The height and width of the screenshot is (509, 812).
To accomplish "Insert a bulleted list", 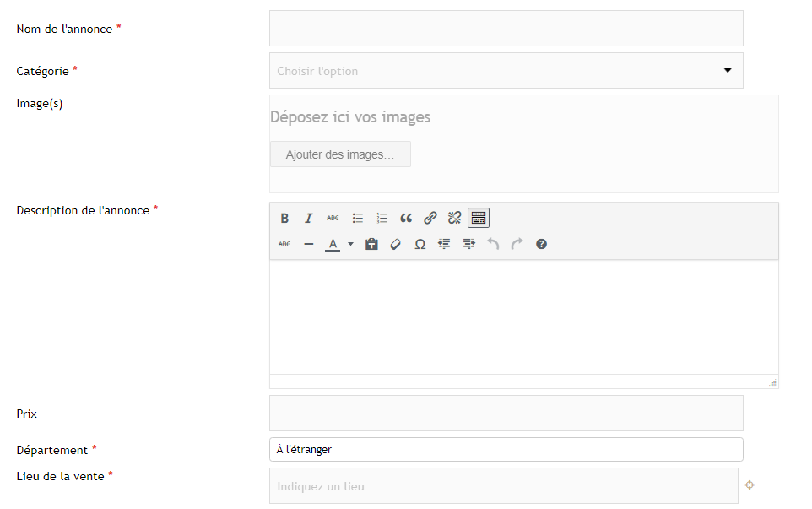I will click(358, 218).
